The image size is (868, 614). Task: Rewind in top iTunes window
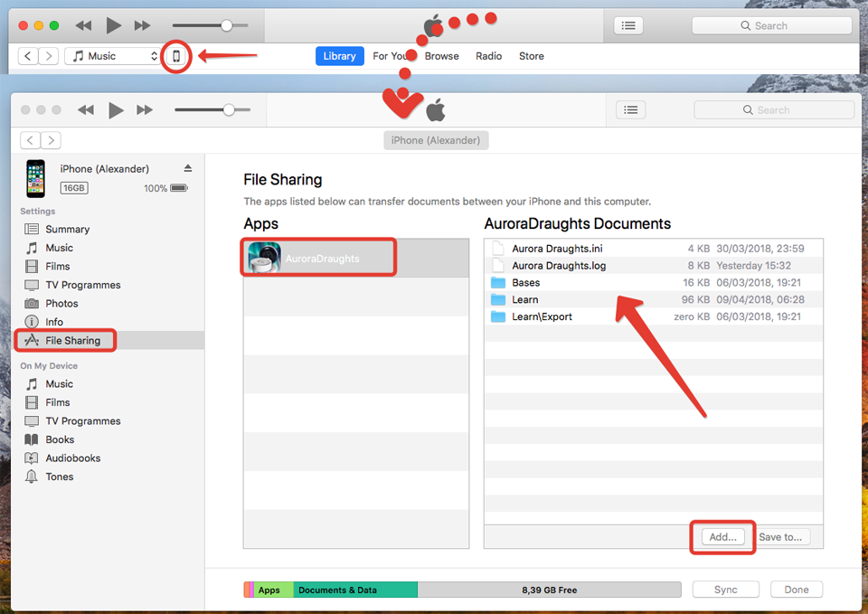[83, 25]
